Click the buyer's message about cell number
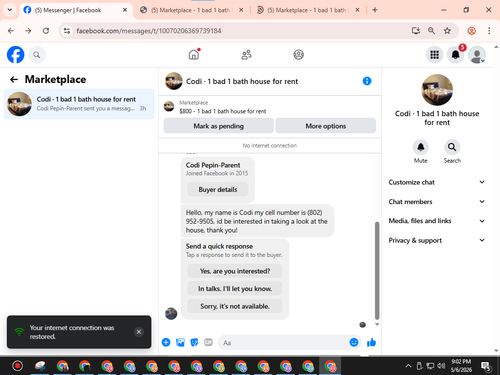 click(x=257, y=221)
